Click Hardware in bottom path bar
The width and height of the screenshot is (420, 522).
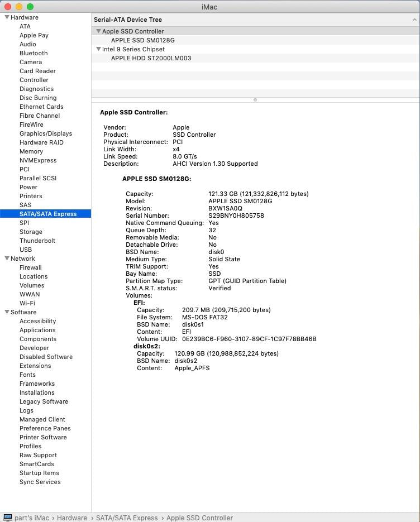pos(71,518)
